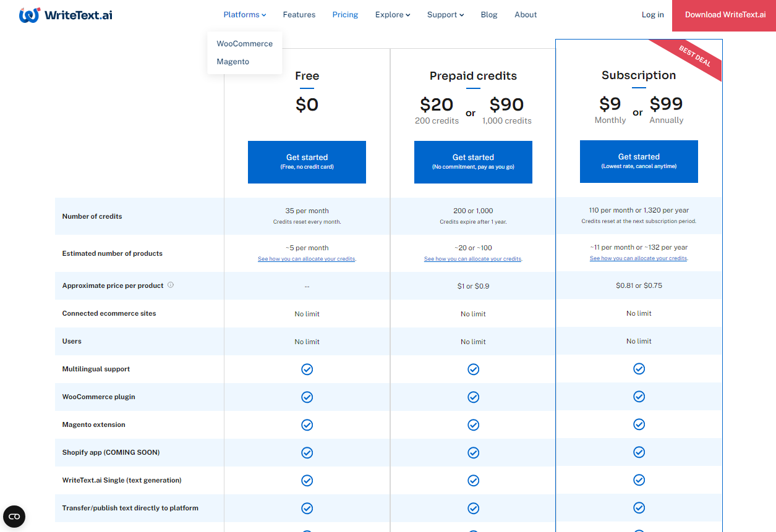Click info icon beside Approximate price per product

171,285
